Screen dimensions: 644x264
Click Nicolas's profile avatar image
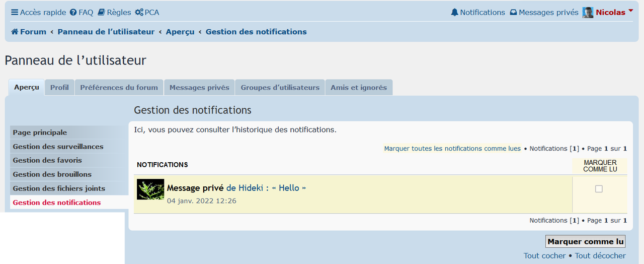click(588, 13)
